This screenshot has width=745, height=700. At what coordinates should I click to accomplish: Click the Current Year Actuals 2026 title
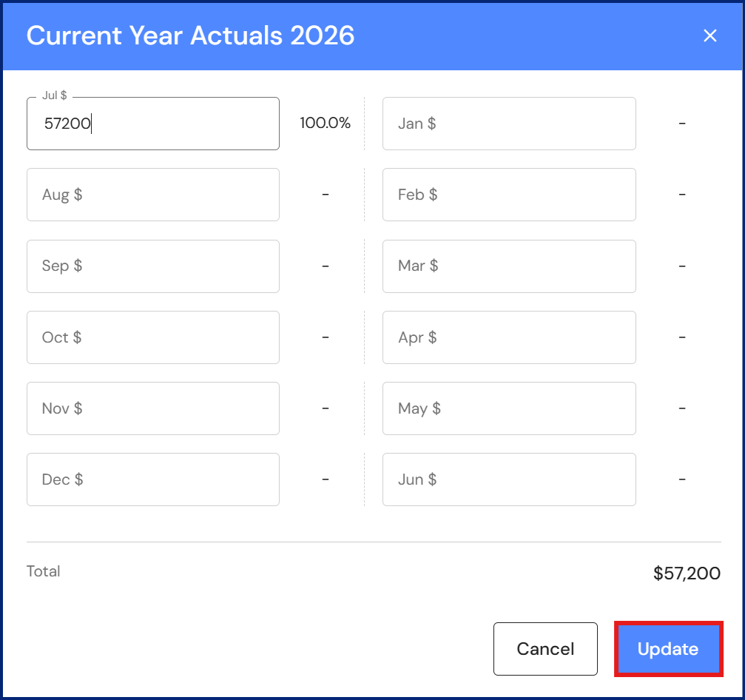pos(191,36)
